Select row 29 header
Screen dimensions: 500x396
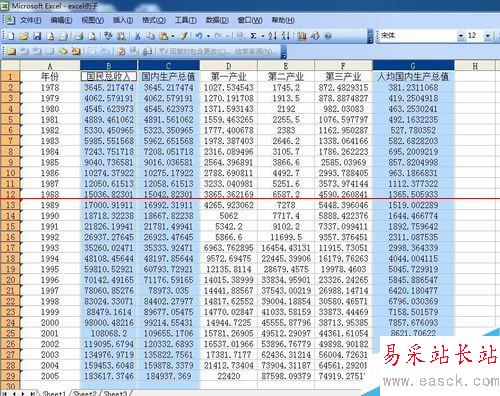[x=10, y=376]
